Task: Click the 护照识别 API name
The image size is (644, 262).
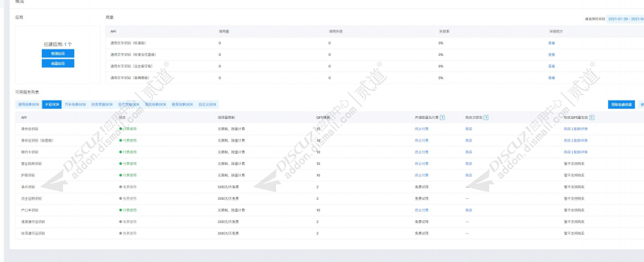Action: (x=28, y=176)
